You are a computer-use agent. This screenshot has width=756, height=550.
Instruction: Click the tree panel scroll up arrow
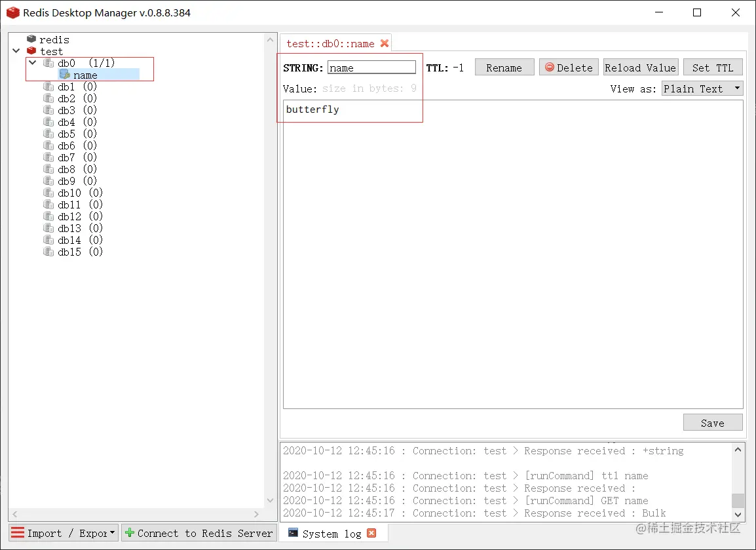tap(270, 40)
